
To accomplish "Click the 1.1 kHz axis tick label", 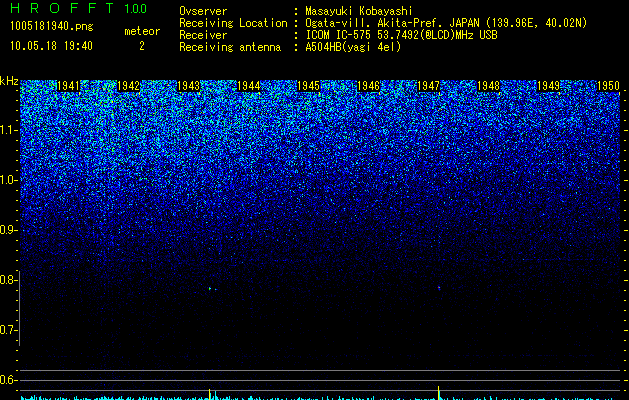I will tap(8, 130).
